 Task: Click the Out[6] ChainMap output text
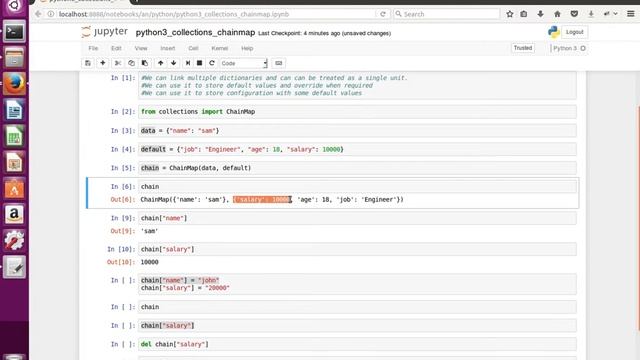272,200
